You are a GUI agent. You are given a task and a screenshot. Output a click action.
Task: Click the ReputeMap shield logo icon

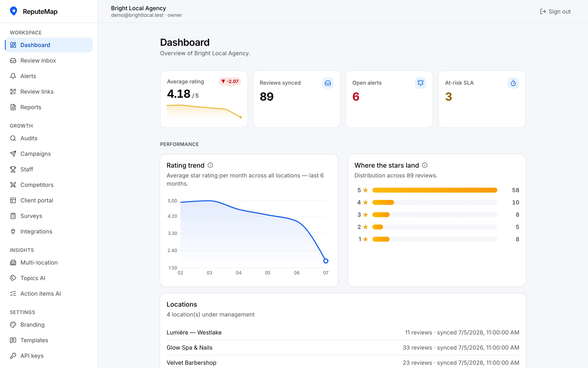coord(14,11)
